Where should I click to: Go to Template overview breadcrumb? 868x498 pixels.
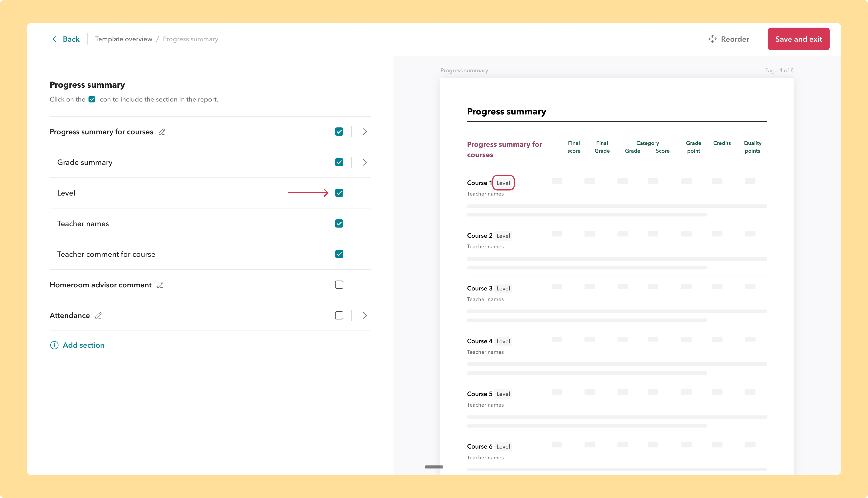[x=123, y=39]
